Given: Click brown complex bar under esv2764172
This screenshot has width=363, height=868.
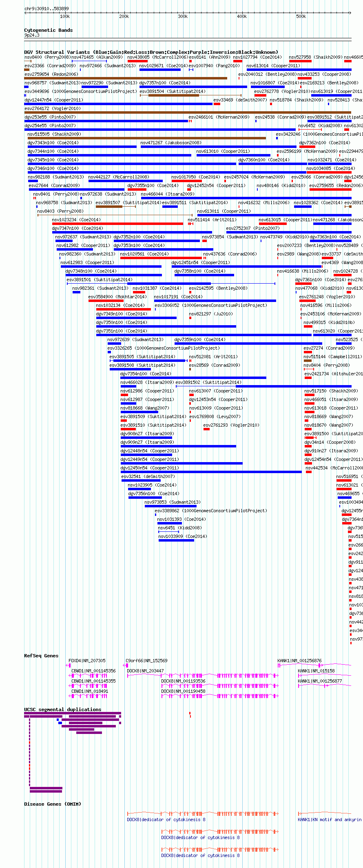Looking at the screenshot, I should 188,112.
